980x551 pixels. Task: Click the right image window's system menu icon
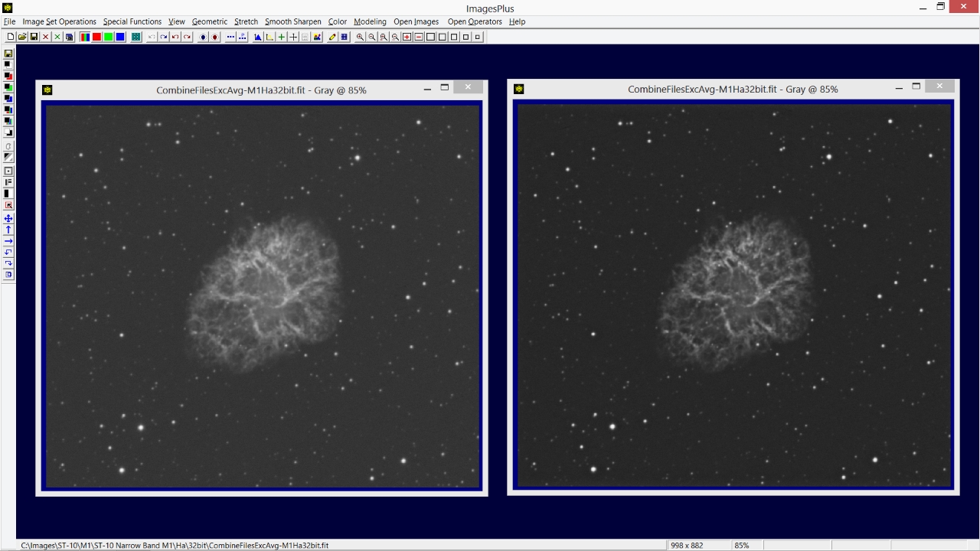click(519, 90)
